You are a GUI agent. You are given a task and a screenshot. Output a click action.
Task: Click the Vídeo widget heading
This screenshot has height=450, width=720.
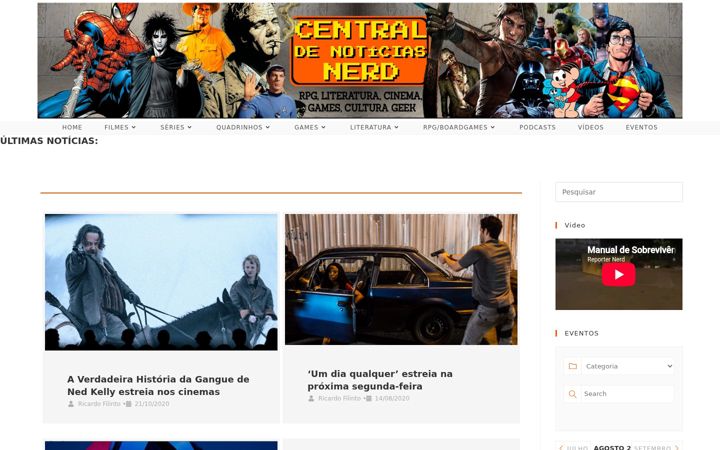(575, 225)
